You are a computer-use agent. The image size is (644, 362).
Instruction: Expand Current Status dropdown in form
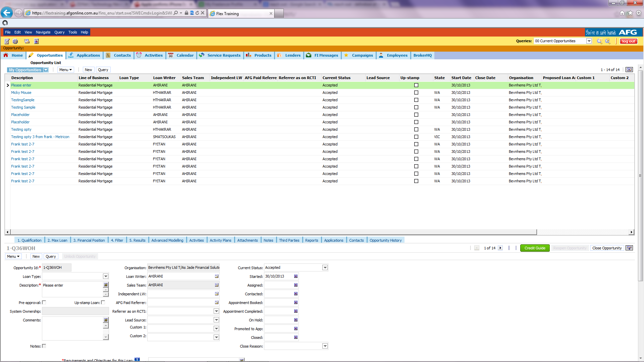click(x=325, y=267)
